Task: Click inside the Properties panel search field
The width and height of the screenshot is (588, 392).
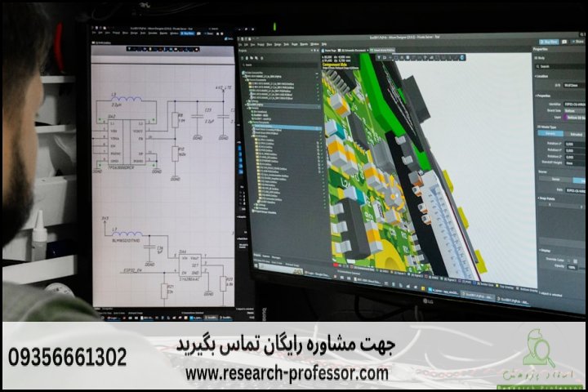Action: [561, 66]
